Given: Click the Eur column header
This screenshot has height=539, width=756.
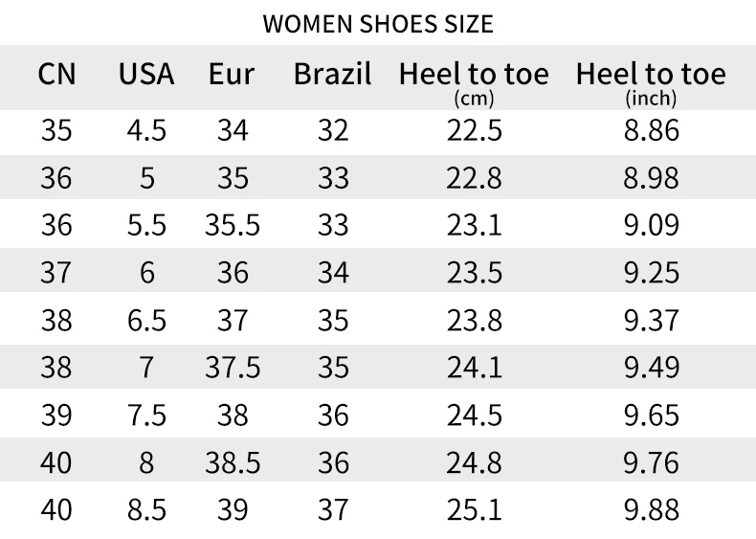Looking at the screenshot, I should tap(232, 74).
